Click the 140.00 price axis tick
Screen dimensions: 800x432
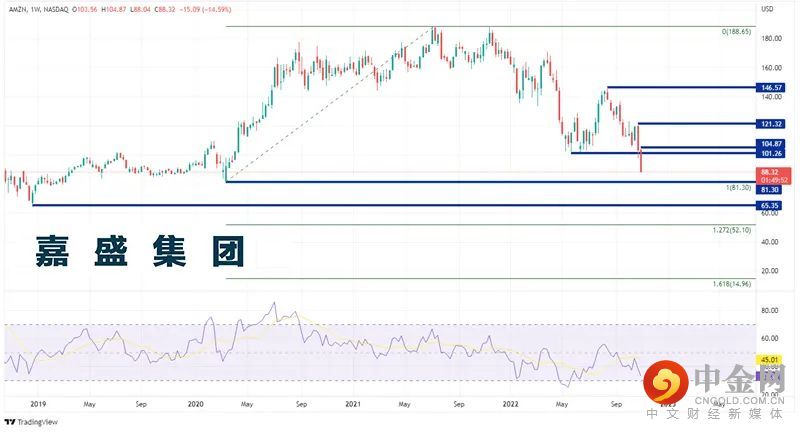click(771, 97)
